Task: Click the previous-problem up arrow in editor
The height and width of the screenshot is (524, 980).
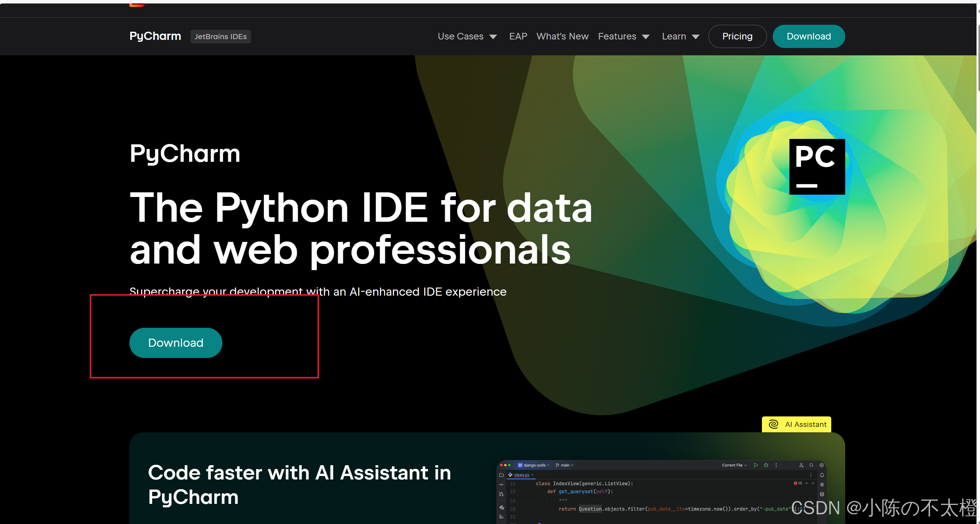Action: (806, 483)
